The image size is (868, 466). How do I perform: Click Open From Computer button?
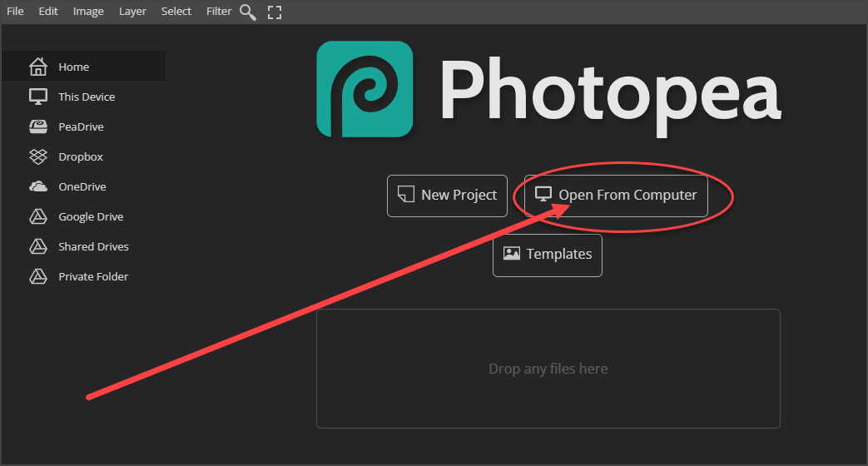click(x=616, y=196)
